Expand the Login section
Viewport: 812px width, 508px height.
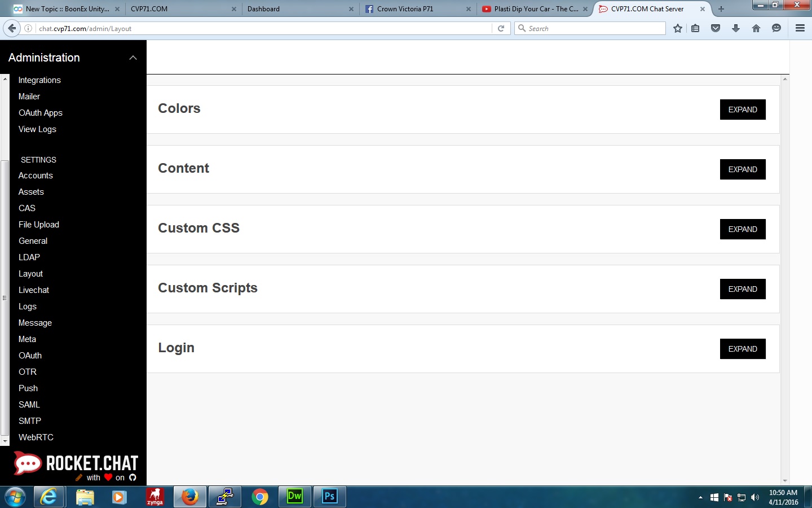(x=742, y=349)
